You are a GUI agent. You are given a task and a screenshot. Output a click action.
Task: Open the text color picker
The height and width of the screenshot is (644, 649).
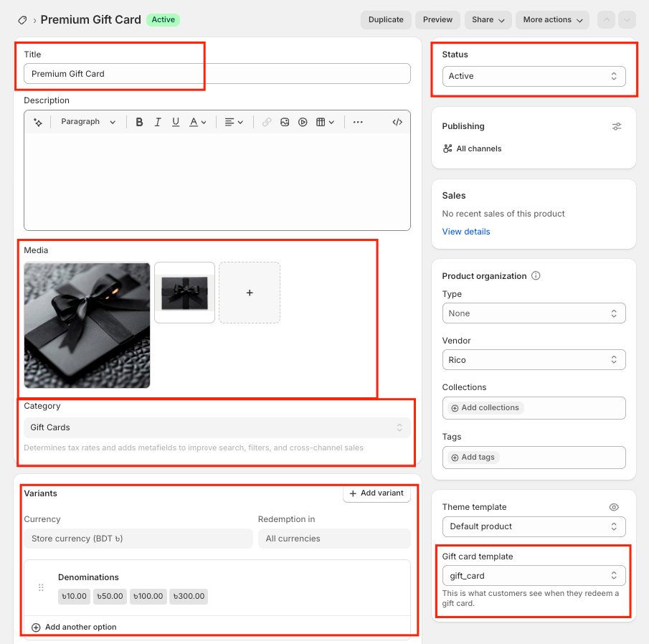197,122
